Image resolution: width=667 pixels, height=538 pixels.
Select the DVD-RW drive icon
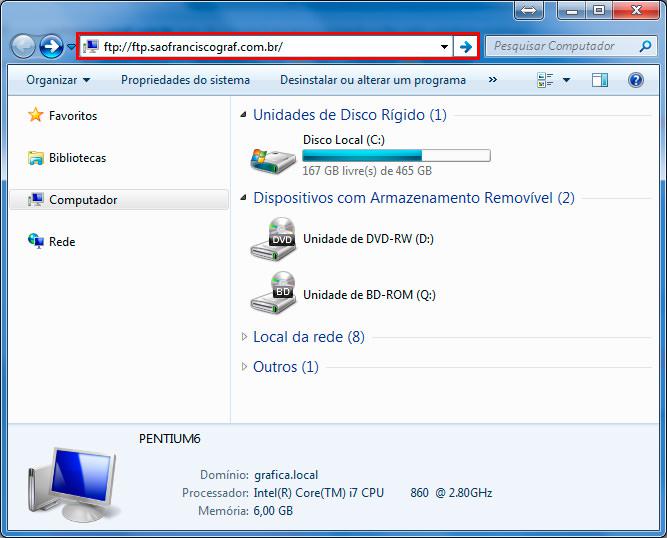273,239
